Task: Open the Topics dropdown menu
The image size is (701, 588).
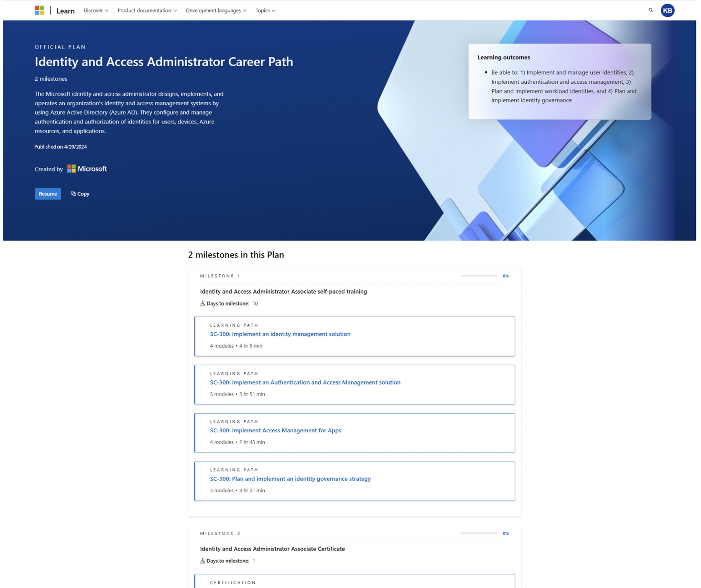Action: click(266, 10)
